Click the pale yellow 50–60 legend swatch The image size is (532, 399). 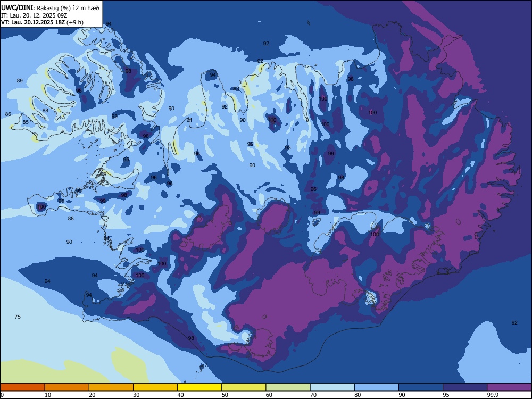[x=244, y=387]
